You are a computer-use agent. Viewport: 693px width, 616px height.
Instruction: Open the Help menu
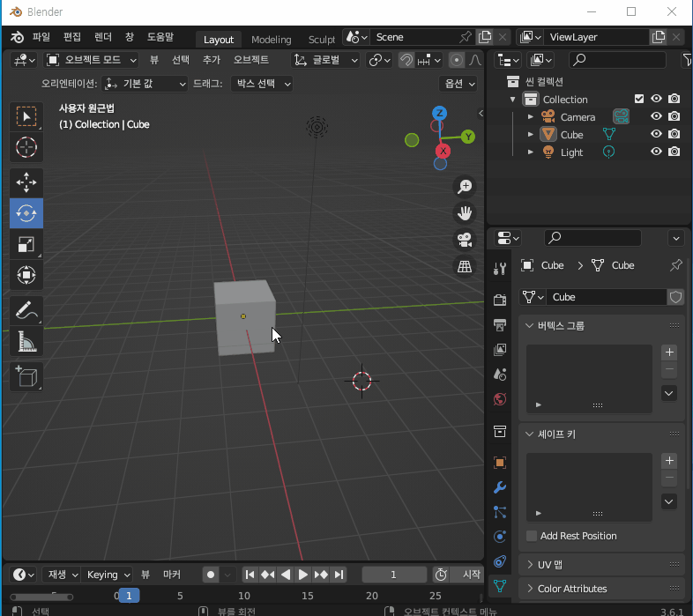click(160, 37)
